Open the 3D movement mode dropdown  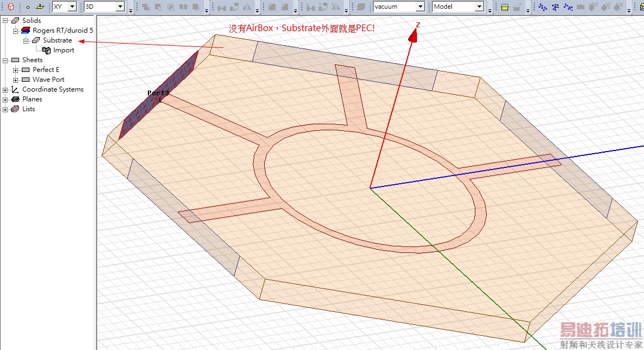pyautogui.click(x=120, y=7)
